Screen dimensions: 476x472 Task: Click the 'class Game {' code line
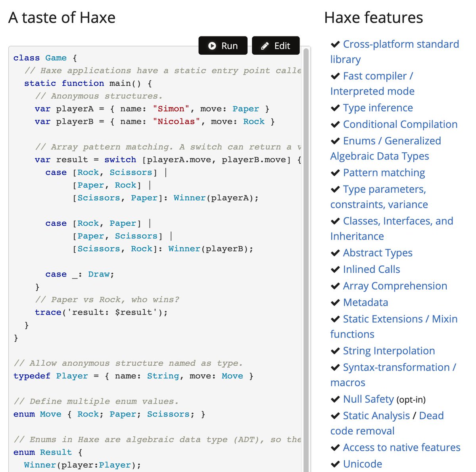(45, 58)
